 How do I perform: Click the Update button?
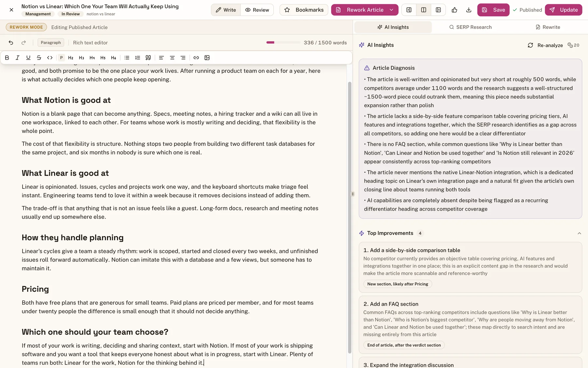(563, 10)
